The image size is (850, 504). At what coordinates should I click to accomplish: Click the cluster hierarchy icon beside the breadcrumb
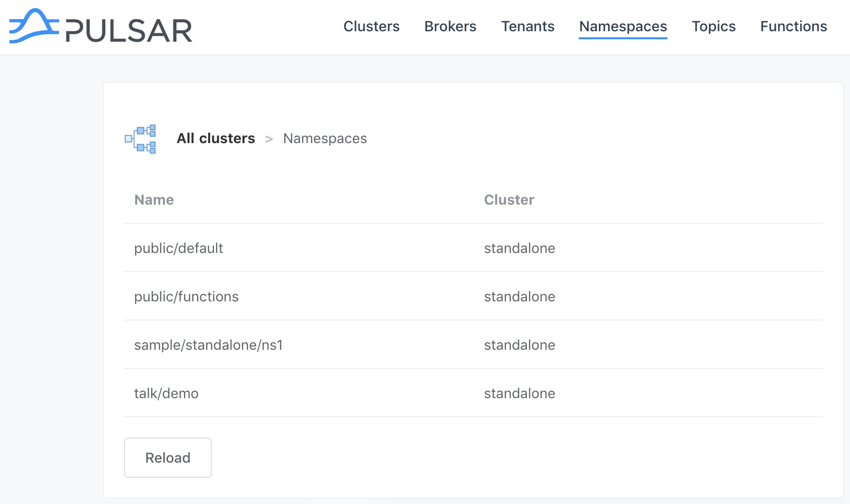[x=140, y=139]
